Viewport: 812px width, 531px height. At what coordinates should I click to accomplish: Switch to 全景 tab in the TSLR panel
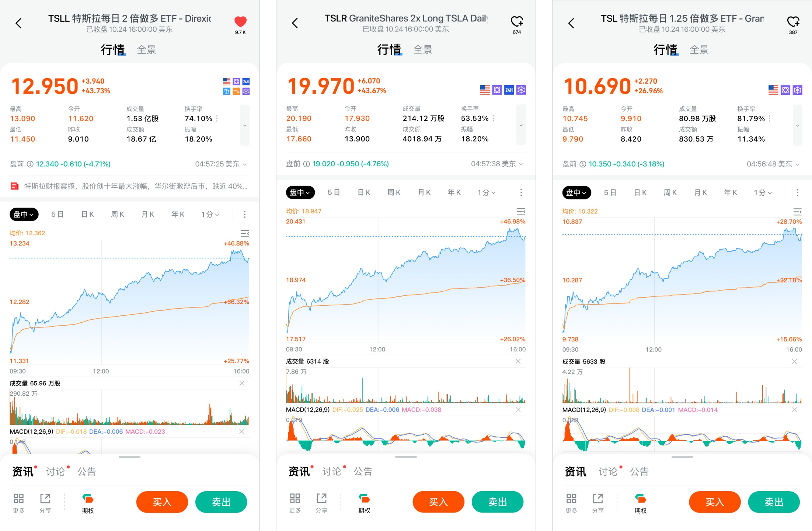(x=423, y=50)
